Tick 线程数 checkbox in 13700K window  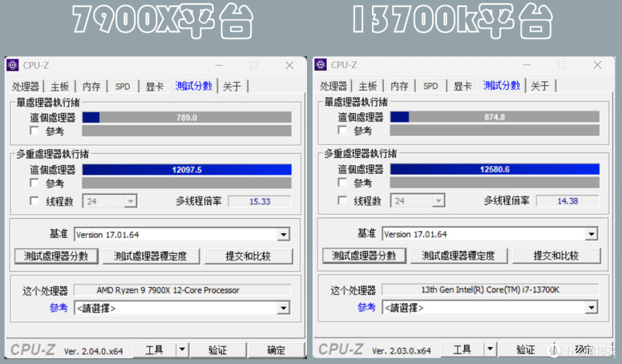[x=342, y=200]
